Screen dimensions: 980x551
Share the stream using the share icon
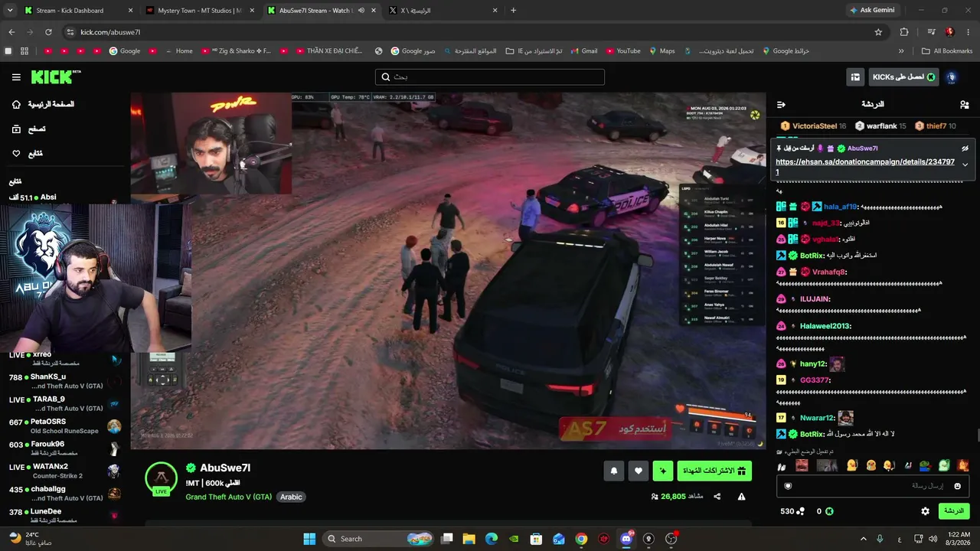click(717, 497)
